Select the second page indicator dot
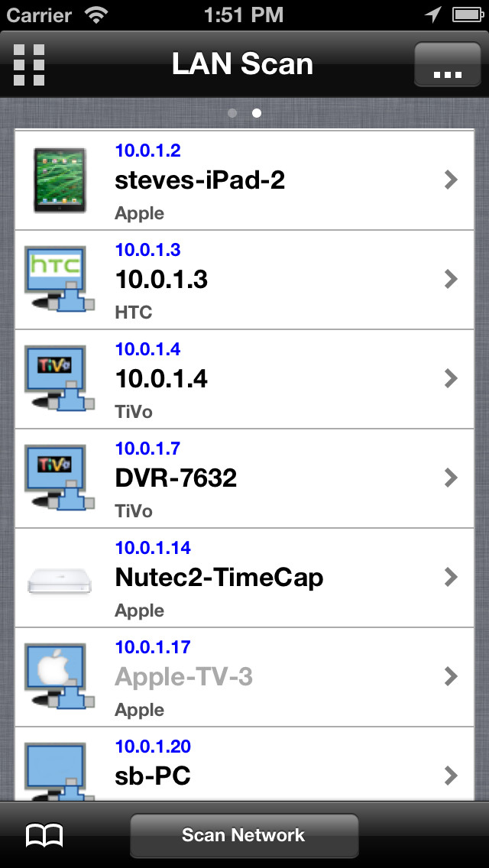The width and height of the screenshot is (489, 868). 257,113
